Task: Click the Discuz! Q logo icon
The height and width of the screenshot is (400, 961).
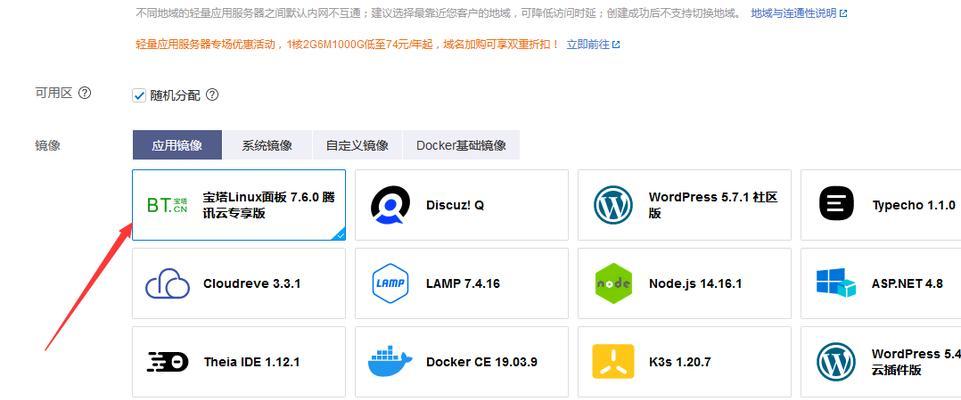Action: pos(390,205)
